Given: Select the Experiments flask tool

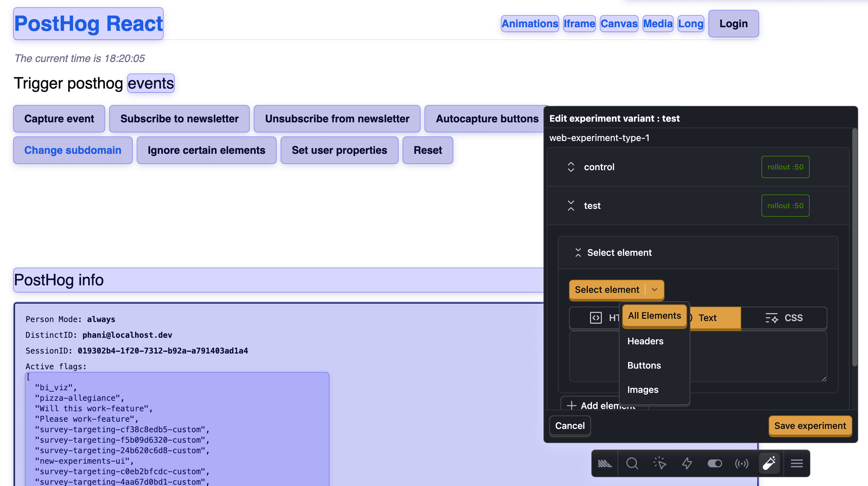Looking at the screenshot, I should coord(769,463).
